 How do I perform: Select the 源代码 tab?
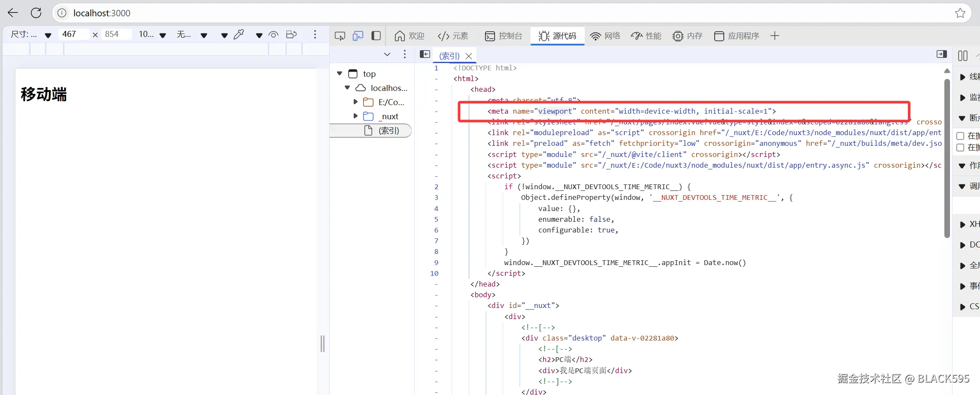(557, 36)
